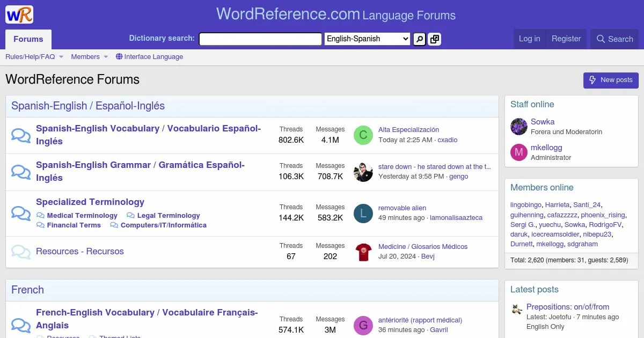Click member phoenix_rising in Members online

point(603,215)
